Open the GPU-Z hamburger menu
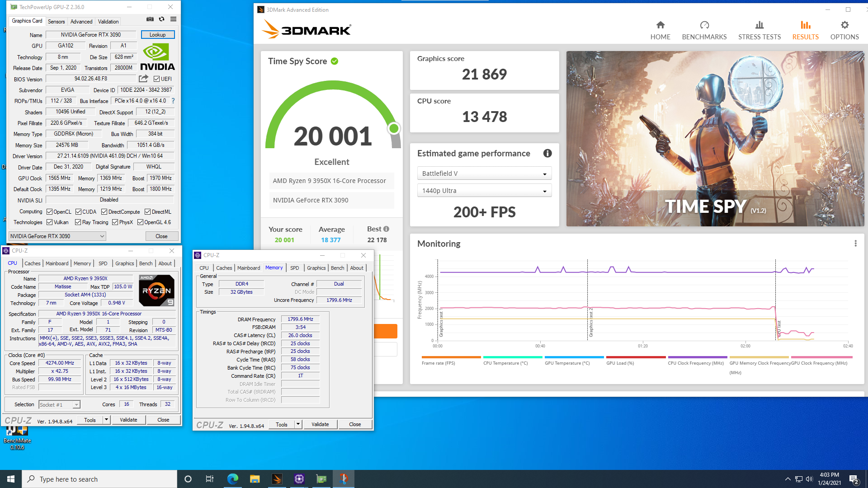868x488 pixels. [x=173, y=19]
